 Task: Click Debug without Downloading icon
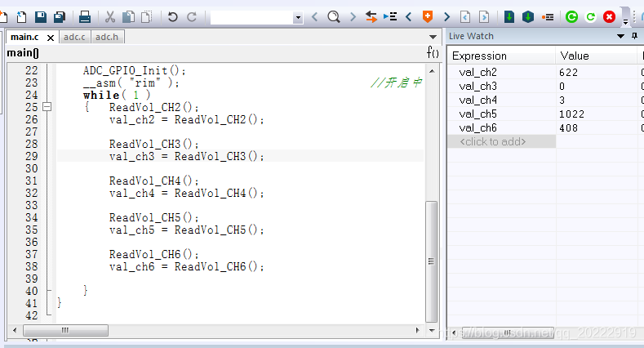591,17
